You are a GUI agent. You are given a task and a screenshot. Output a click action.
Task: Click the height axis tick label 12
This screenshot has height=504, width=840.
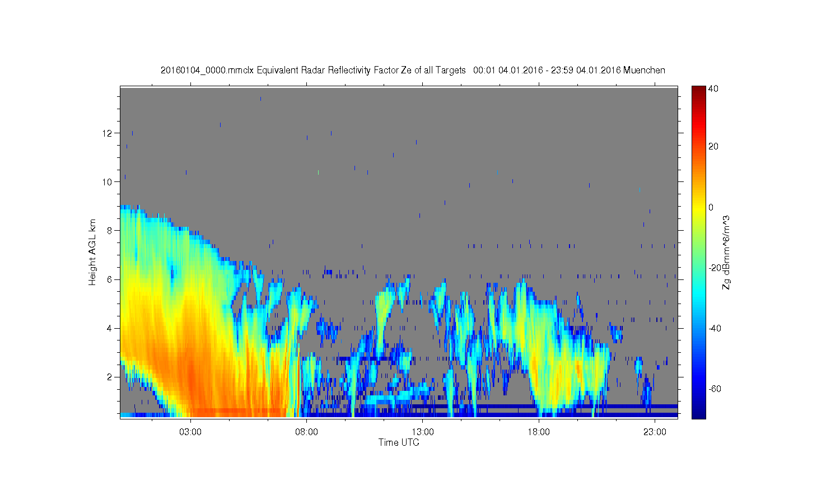tap(108, 133)
